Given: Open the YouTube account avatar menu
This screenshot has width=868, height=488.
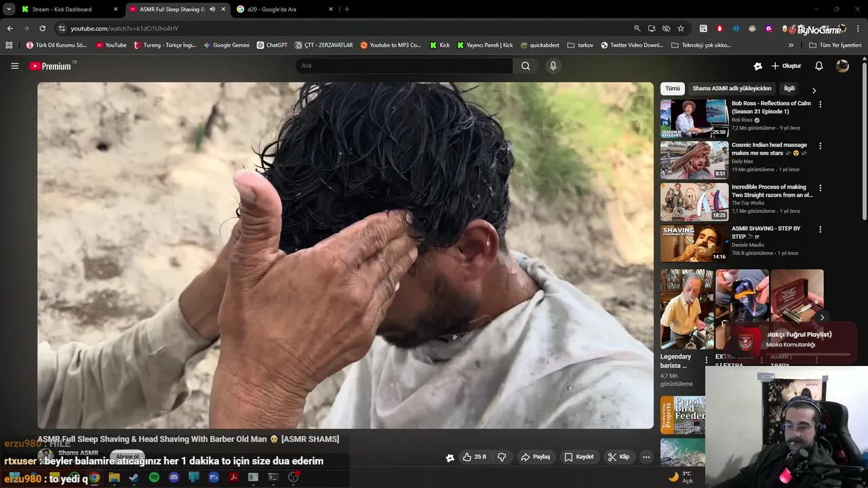Looking at the screenshot, I should (x=842, y=66).
